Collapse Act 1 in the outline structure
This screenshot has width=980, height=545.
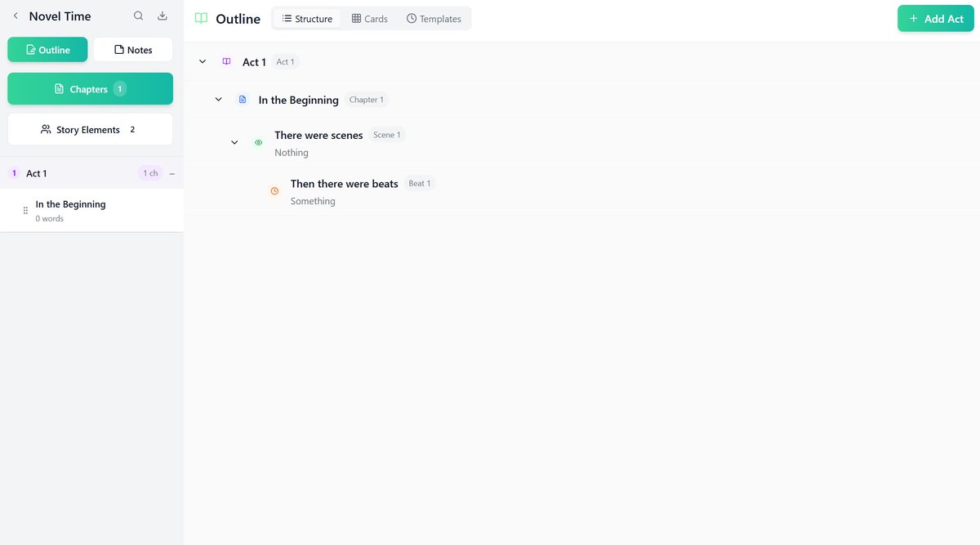click(x=203, y=61)
